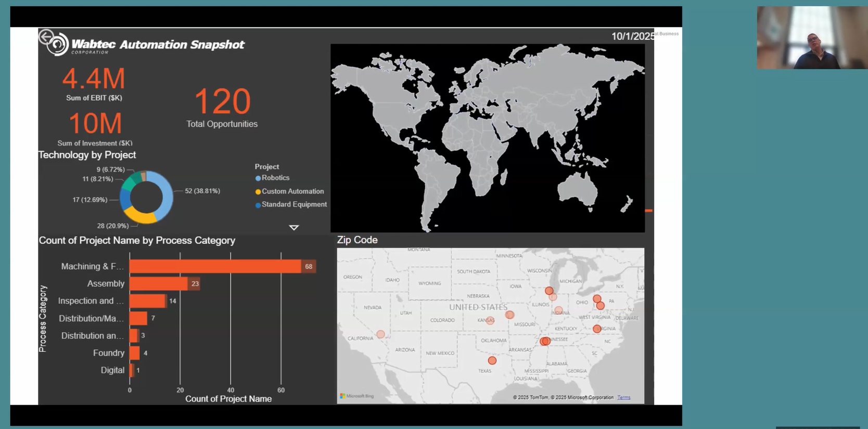Click the 10/1/2025 date text
The width and height of the screenshot is (868, 429).
[x=633, y=36]
